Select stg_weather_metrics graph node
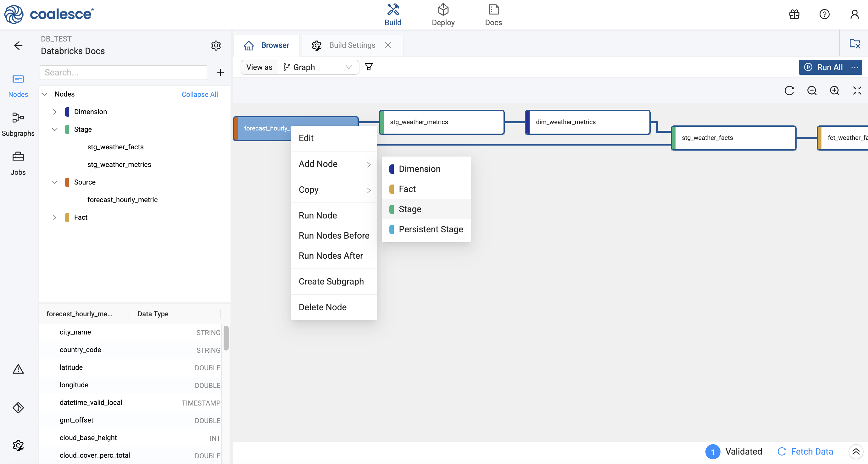868x464 pixels. tap(442, 122)
